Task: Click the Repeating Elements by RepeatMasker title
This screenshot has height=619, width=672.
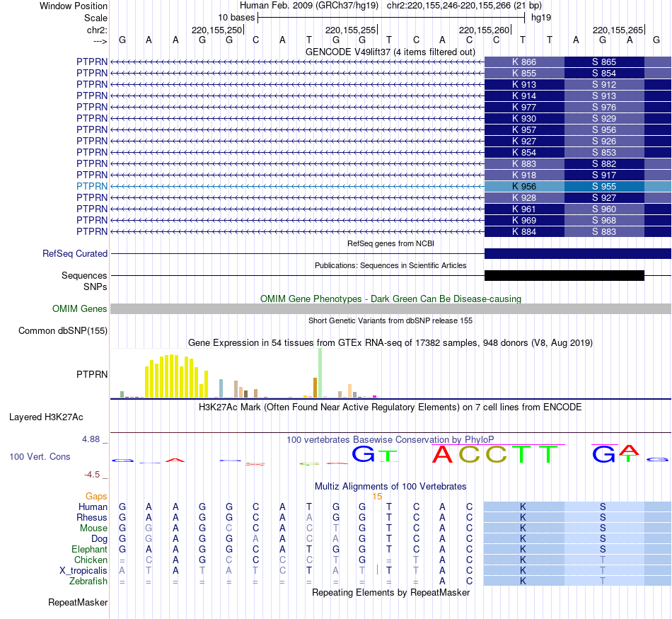Action: pyautogui.click(x=391, y=593)
